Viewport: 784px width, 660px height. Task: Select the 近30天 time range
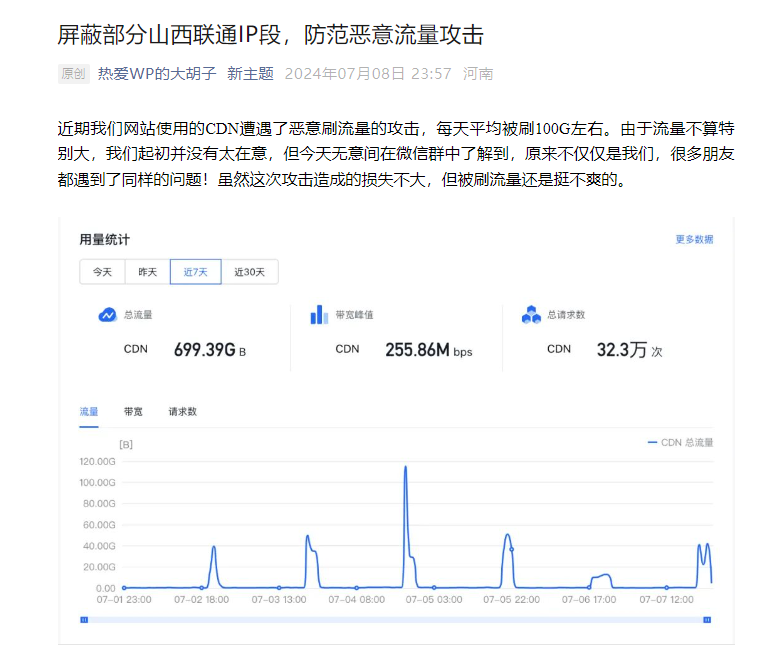pyautogui.click(x=250, y=272)
